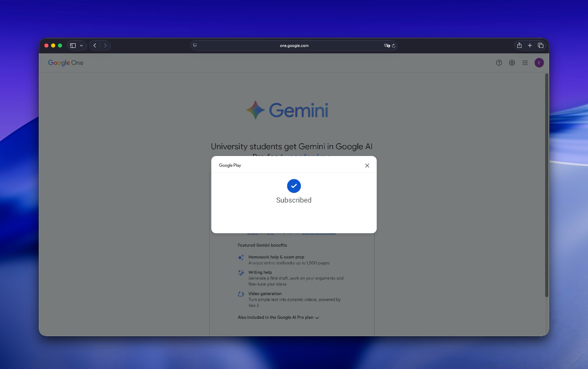Open the sidebar options chevron dropdown
This screenshot has width=588, height=369.
click(82, 46)
